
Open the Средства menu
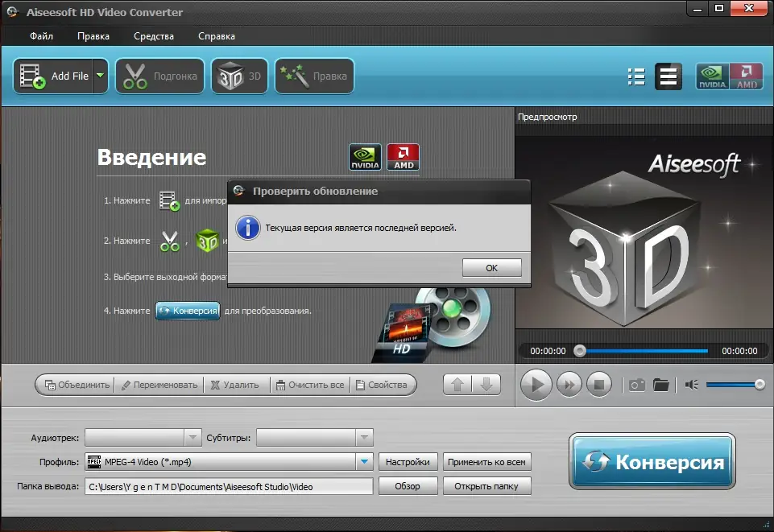point(154,36)
